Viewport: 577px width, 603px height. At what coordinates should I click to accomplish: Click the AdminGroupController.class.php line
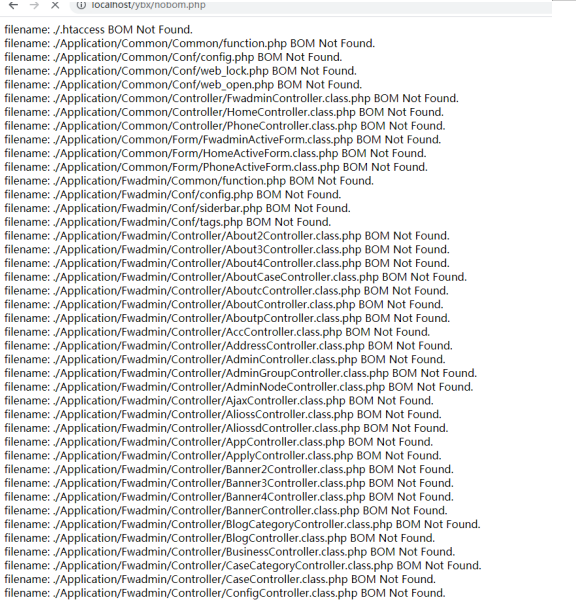(241, 373)
